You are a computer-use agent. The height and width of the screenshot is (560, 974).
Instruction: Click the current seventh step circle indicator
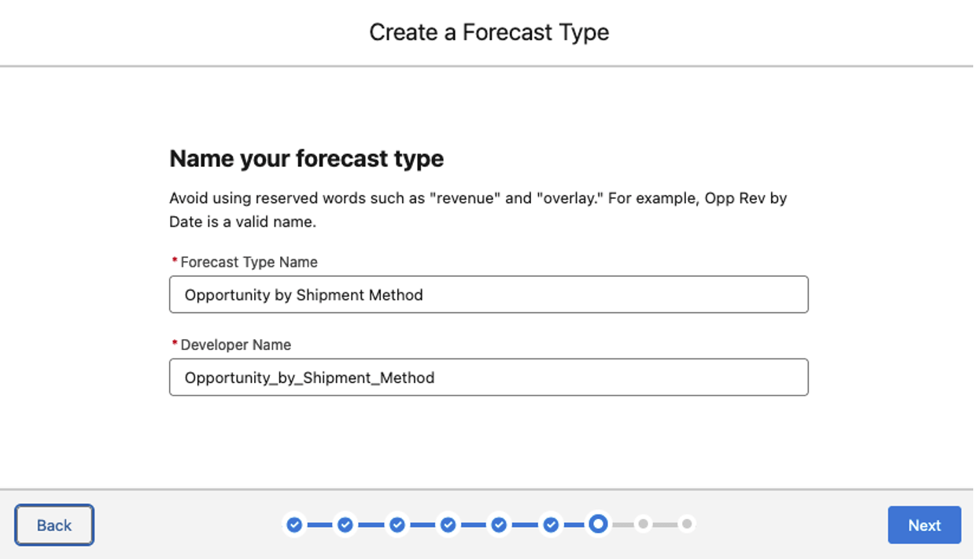click(598, 524)
